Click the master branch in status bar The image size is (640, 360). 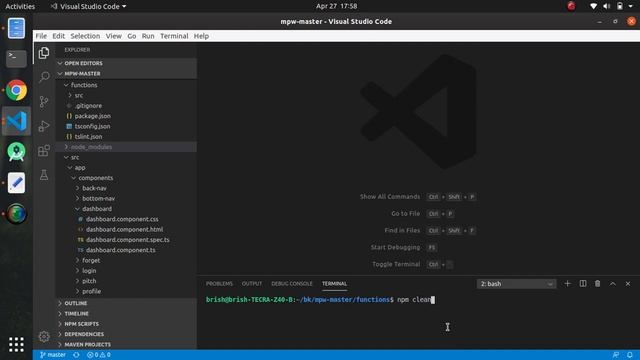pyautogui.click(x=53, y=355)
